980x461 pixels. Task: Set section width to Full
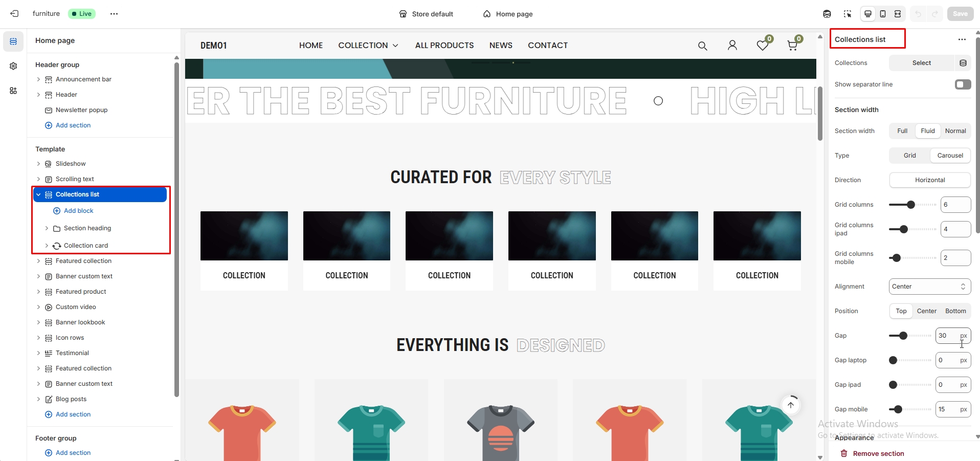click(902, 131)
